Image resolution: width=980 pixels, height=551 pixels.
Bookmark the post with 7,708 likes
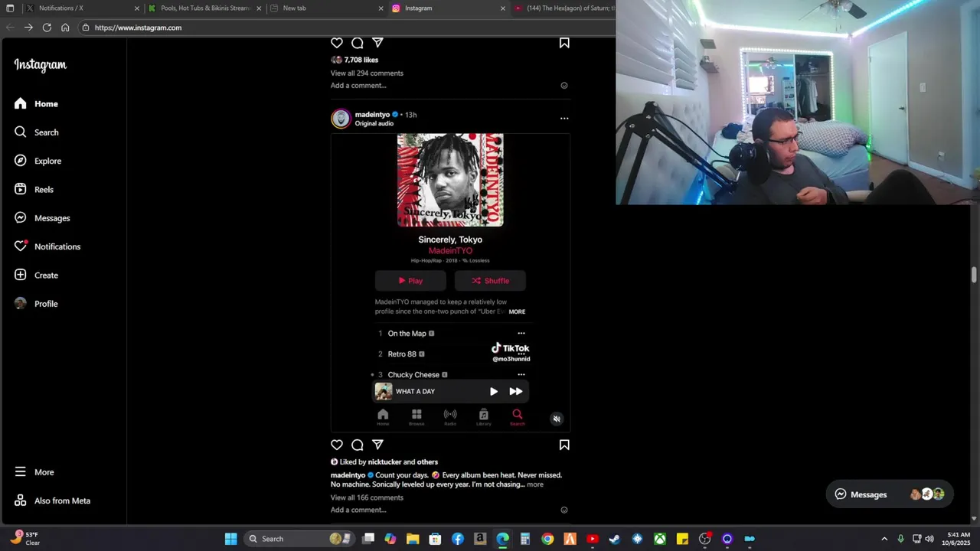tap(564, 43)
